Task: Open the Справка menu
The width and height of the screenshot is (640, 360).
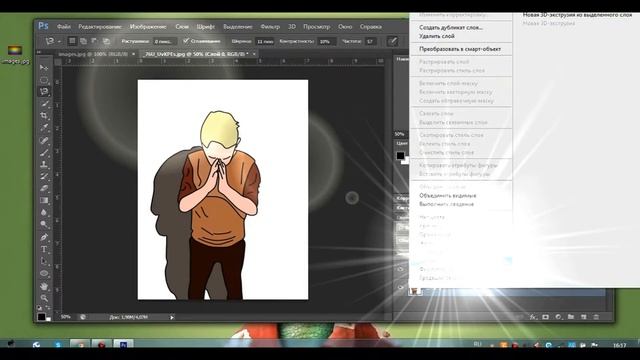Action: tap(371, 27)
